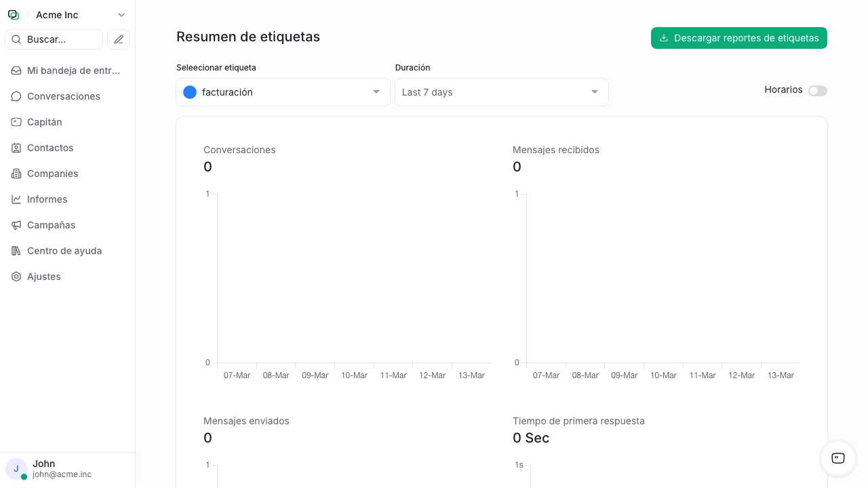Open the Capitán section

(45, 122)
